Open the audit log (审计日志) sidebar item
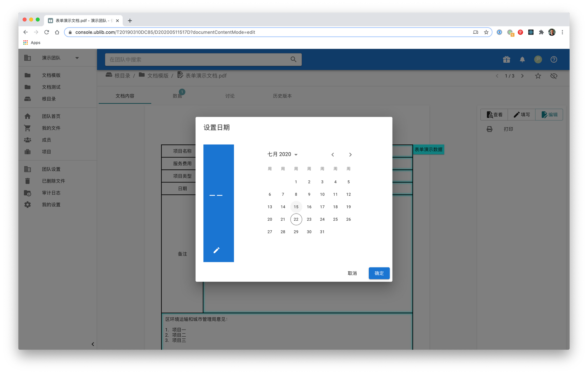The height and width of the screenshot is (374, 588). pyautogui.click(x=51, y=193)
